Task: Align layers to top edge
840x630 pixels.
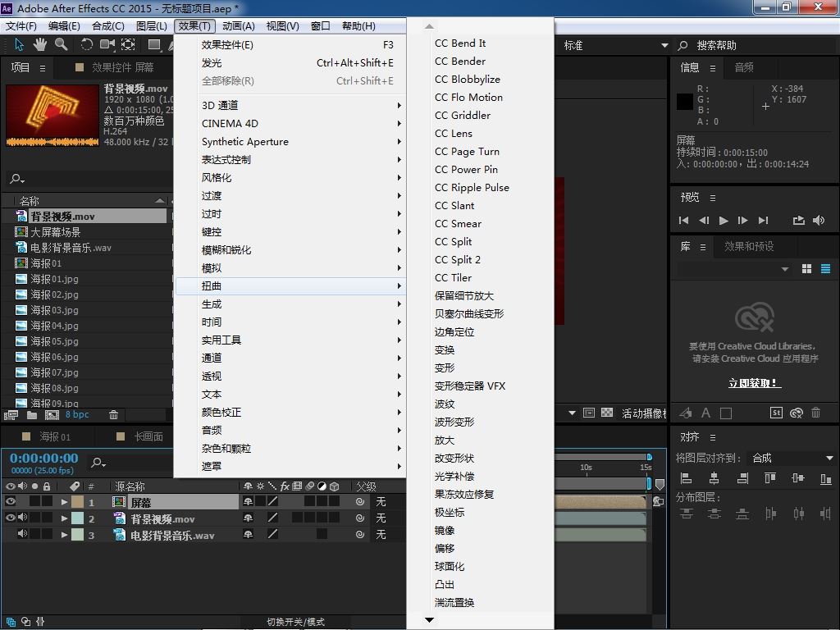Action: pos(769,478)
